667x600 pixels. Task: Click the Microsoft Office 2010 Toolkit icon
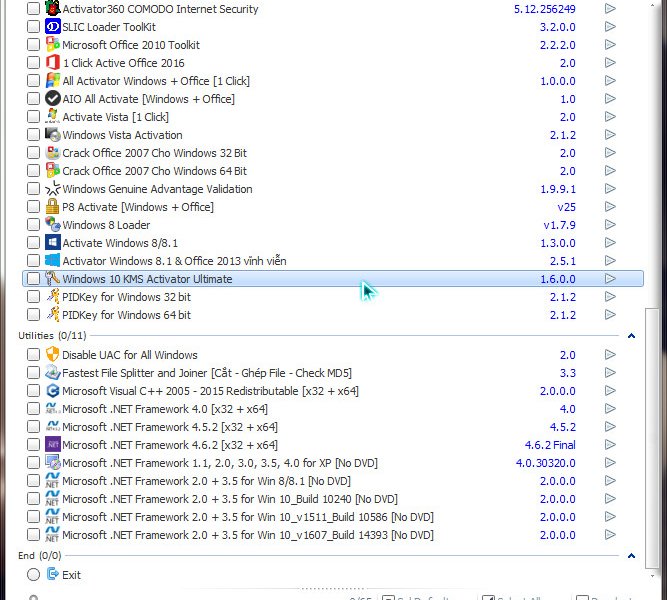tap(53, 45)
